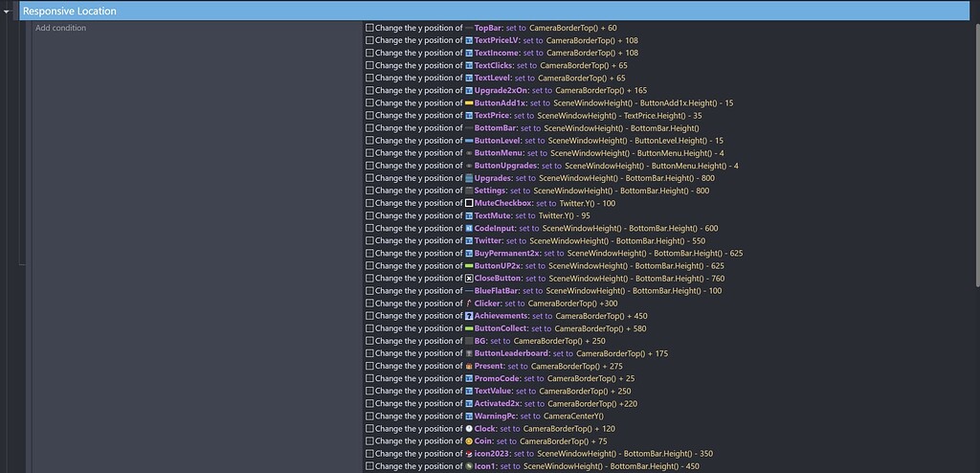Click the Present object icon
The width and height of the screenshot is (980, 473).
[x=469, y=366]
